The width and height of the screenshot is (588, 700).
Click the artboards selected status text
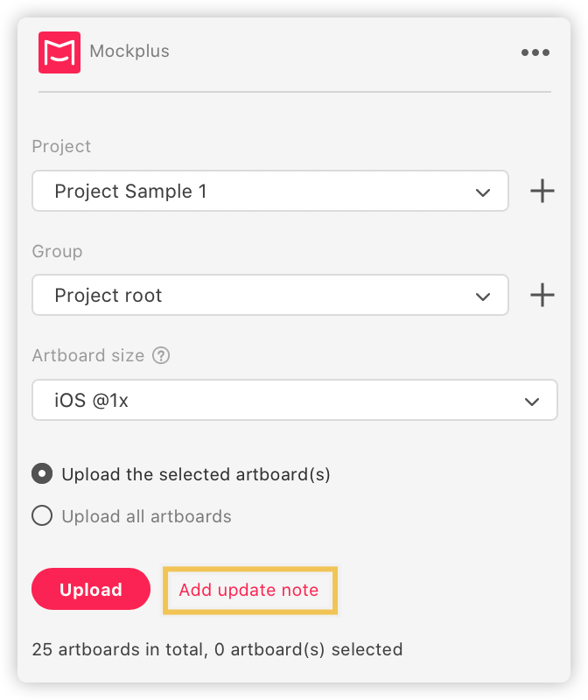217,649
